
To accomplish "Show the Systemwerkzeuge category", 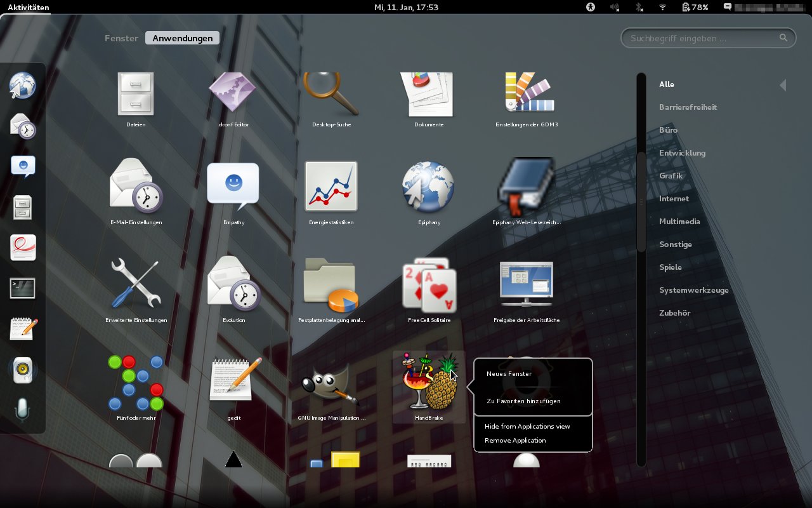I will (694, 290).
